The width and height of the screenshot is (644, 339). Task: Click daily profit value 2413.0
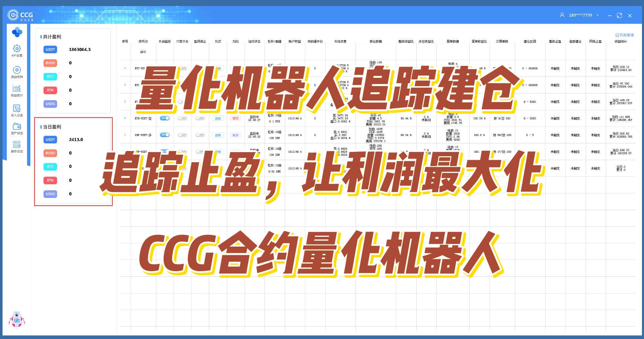(x=76, y=140)
